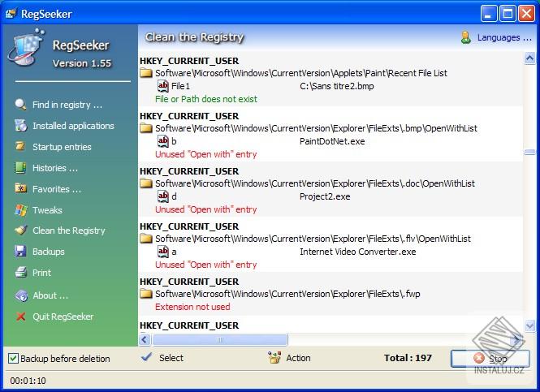Click the folder icon for Paint Recent File List

coord(146,73)
